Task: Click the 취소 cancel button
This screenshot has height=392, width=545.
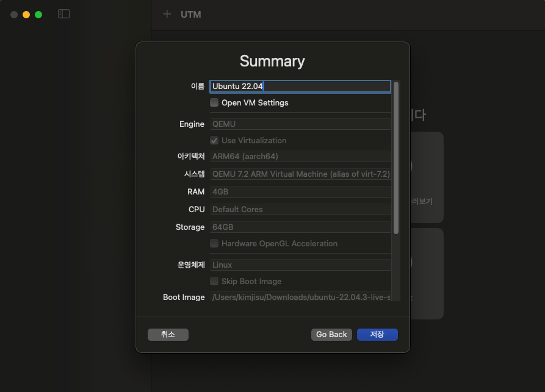Action: [x=168, y=334]
